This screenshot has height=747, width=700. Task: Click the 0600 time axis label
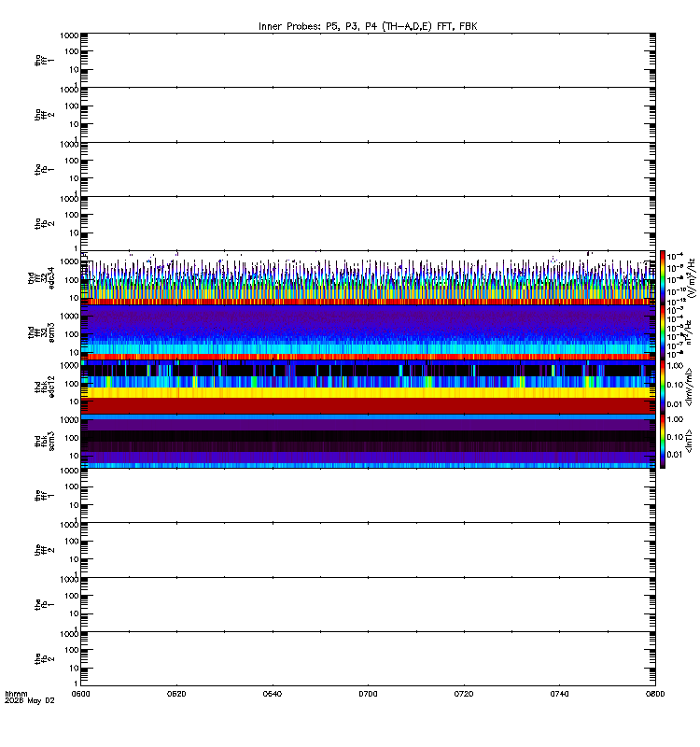click(x=80, y=694)
